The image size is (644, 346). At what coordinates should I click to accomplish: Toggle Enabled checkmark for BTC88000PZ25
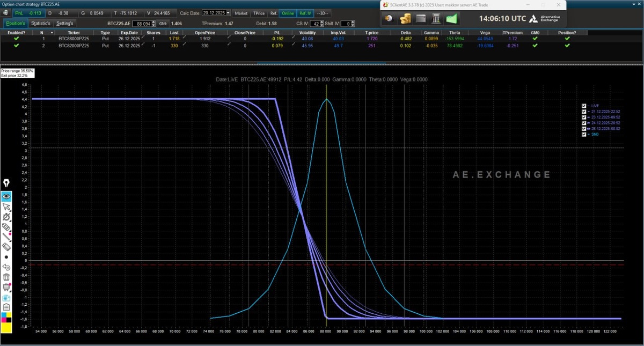[x=16, y=39]
